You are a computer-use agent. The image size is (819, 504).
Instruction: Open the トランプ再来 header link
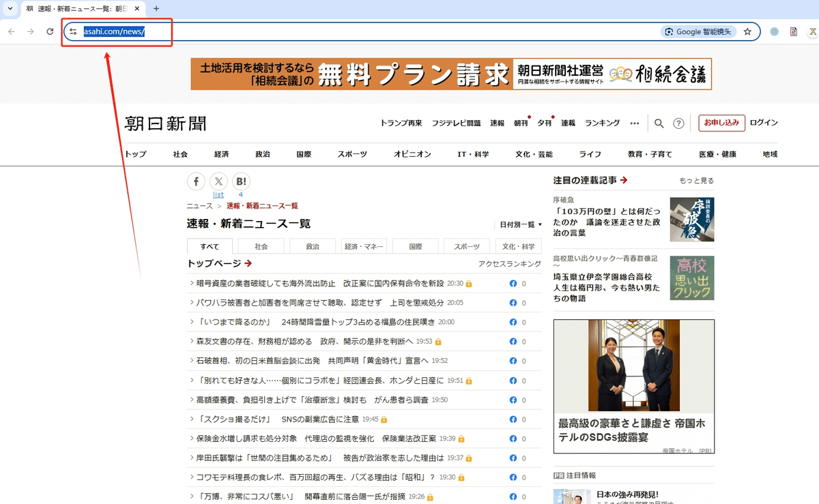[x=401, y=123]
